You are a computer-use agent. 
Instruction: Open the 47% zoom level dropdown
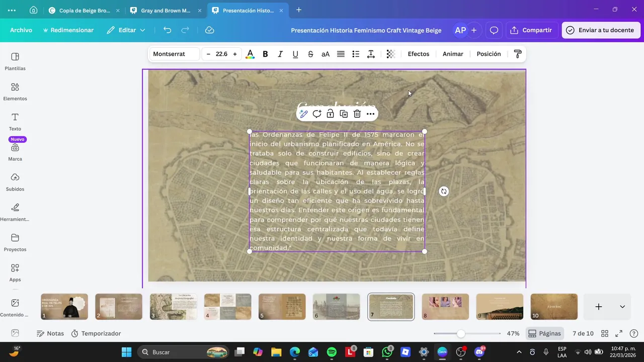pos(513,333)
